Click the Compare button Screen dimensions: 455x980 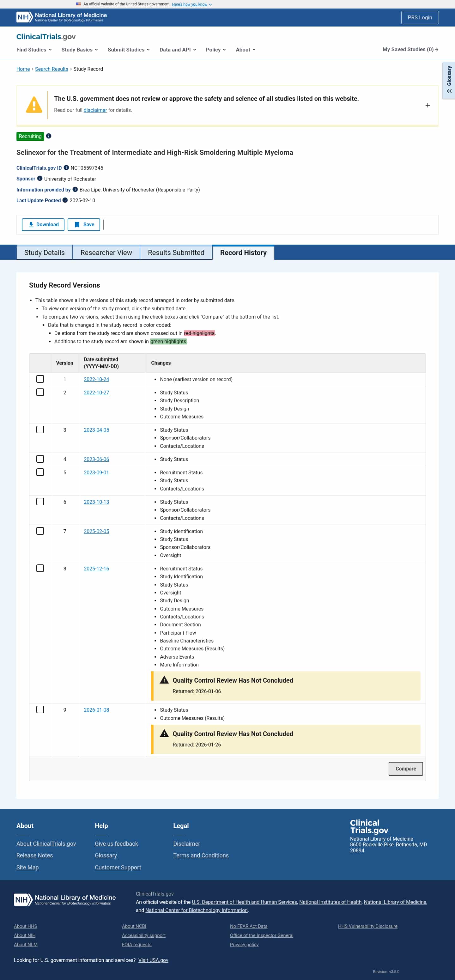(405, 769)
